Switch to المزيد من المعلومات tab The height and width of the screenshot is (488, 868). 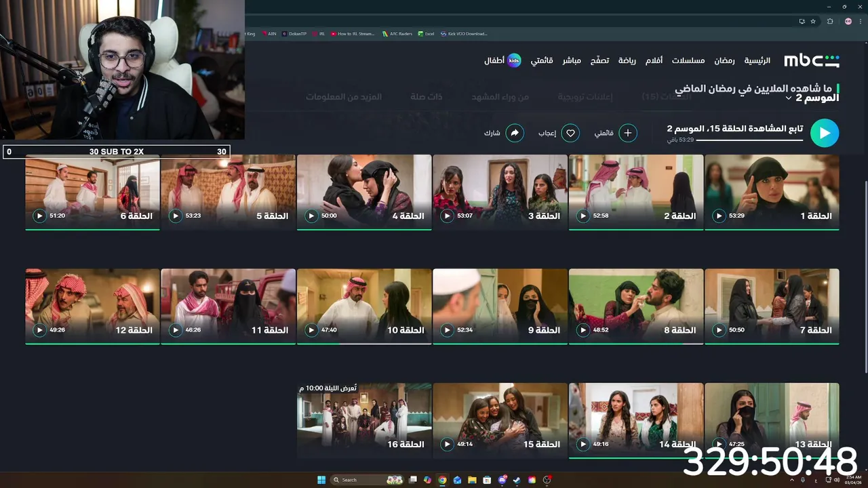343,97
